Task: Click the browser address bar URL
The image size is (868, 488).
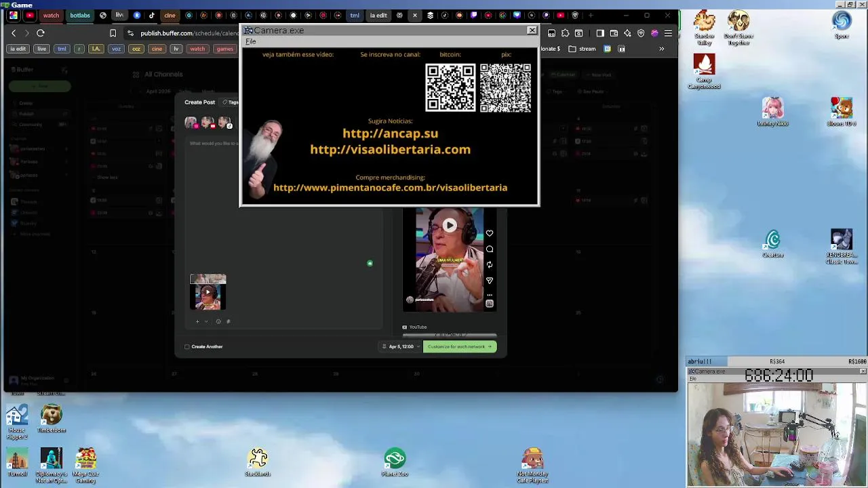Action: (189, 33)
